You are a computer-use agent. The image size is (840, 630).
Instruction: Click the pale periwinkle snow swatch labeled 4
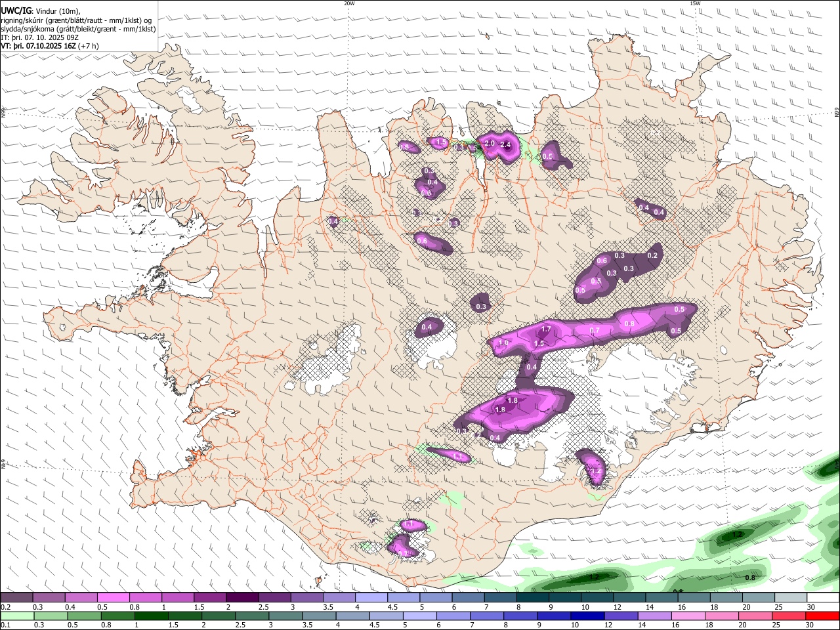pyautogui.click(x=371, y=597)
